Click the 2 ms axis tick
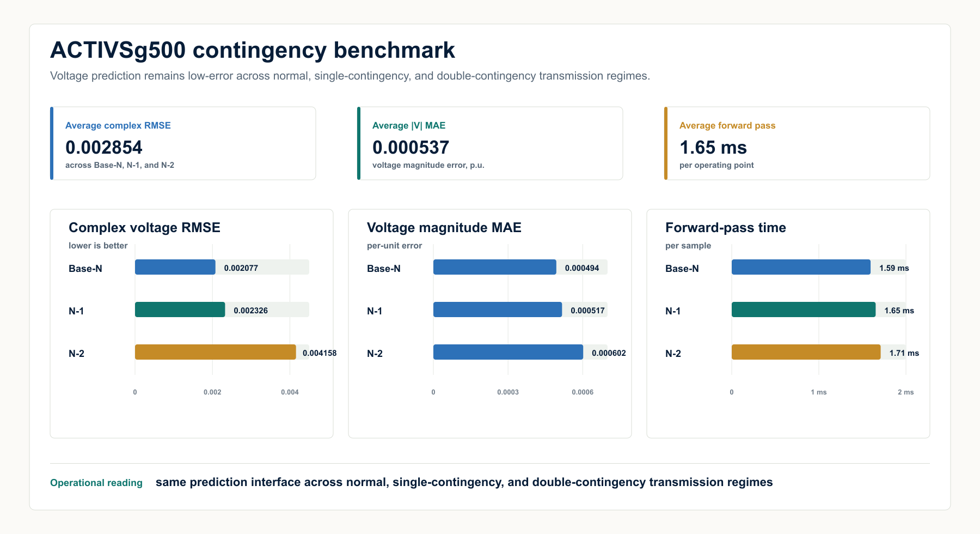The height and width of the screenshot is (534, 980). point(906,392)
